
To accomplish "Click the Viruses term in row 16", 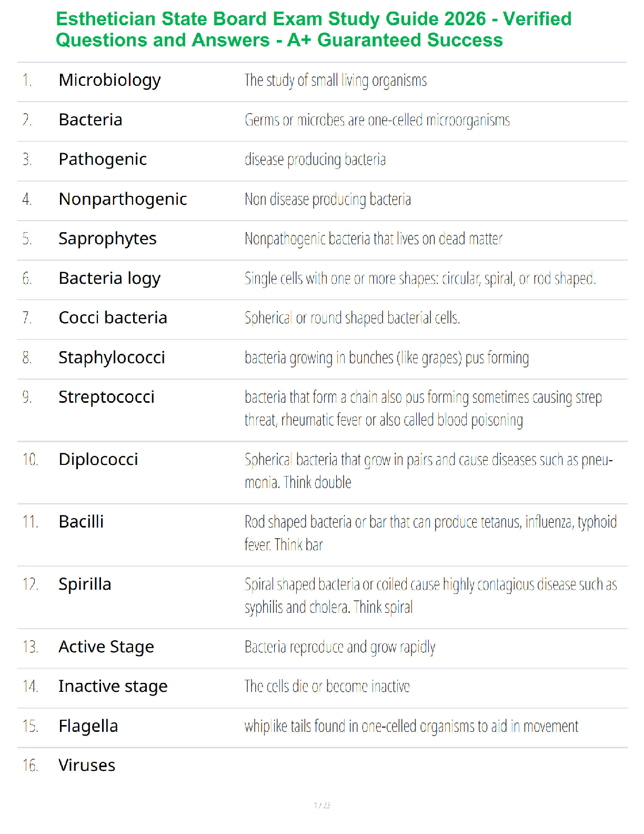I will pos(87,765).
